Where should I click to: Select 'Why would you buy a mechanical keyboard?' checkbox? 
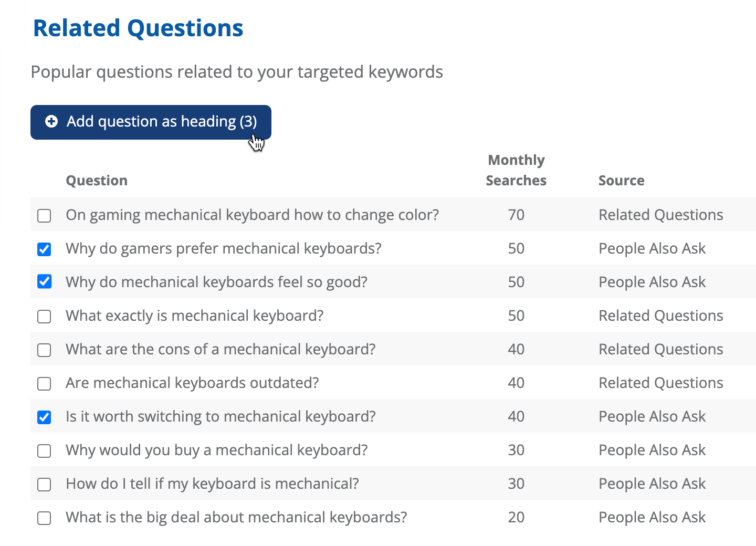45,451
